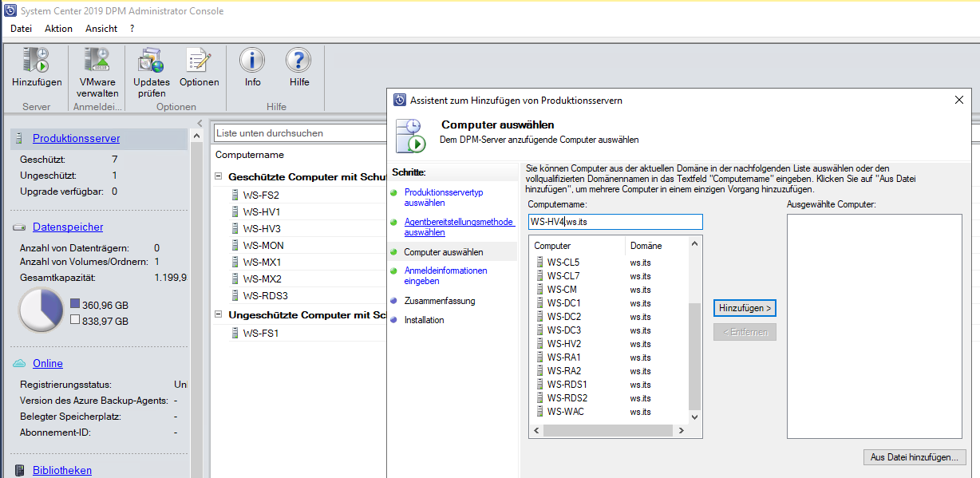The height and width of the screenshot is (478, 980).
Task: Click the icon beside Bibliotheken
Action: [19, 471]
